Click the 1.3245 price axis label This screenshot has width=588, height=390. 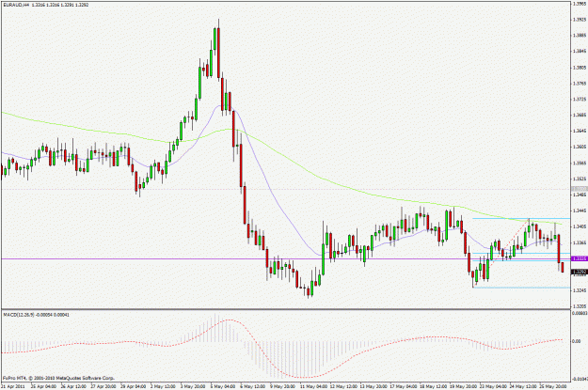click(580, 290)
